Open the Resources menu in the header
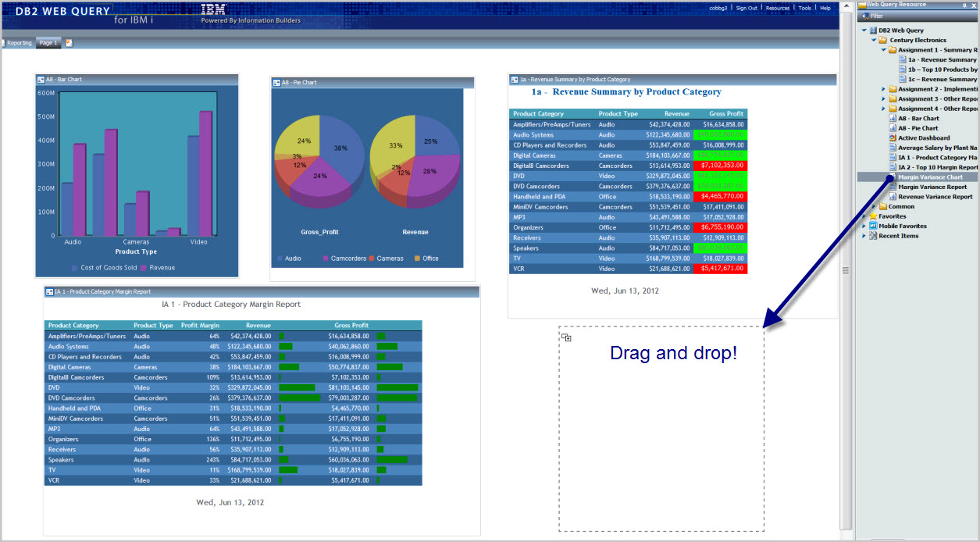The image size is (980, 542). coord(778,8)
